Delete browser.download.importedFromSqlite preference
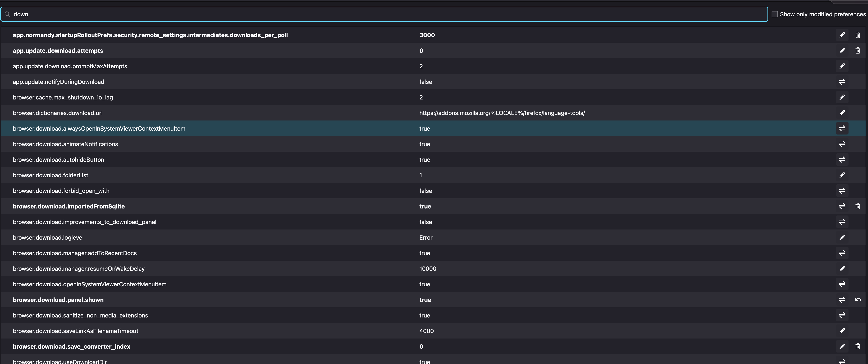The height and width of the screenshot is (364, 868). point(857,206)
